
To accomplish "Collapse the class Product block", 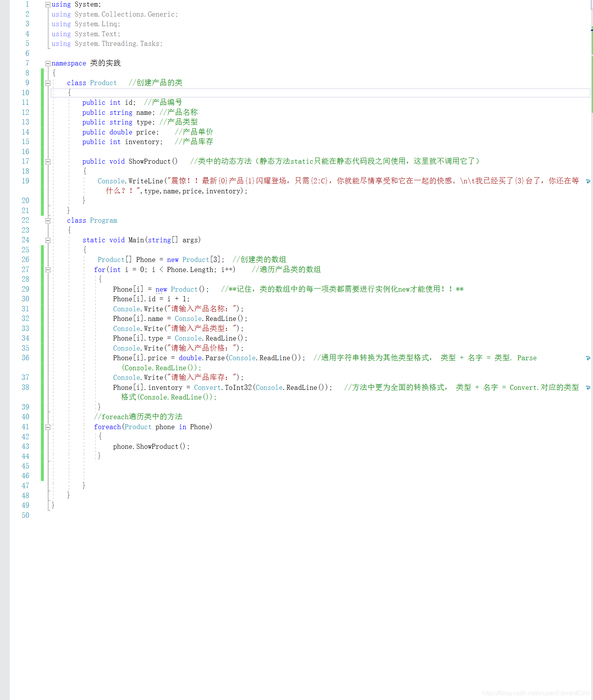I will (x=48, y=83).
